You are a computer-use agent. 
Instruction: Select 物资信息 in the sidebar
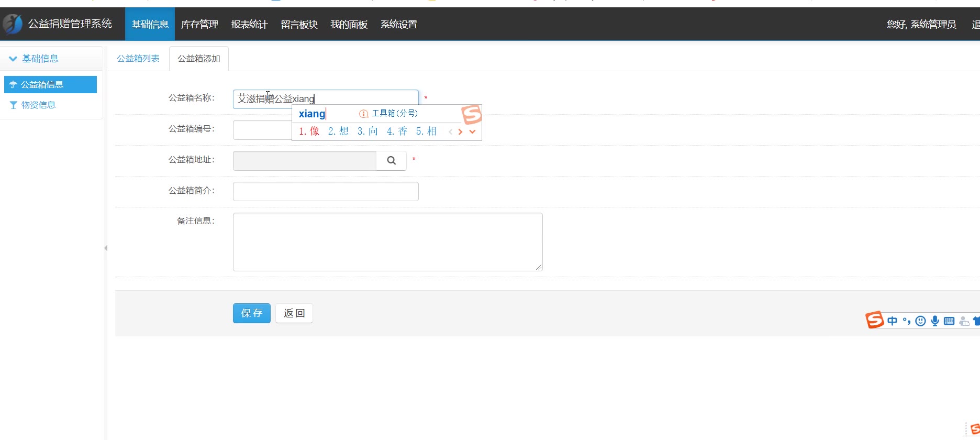click(50, 105)
